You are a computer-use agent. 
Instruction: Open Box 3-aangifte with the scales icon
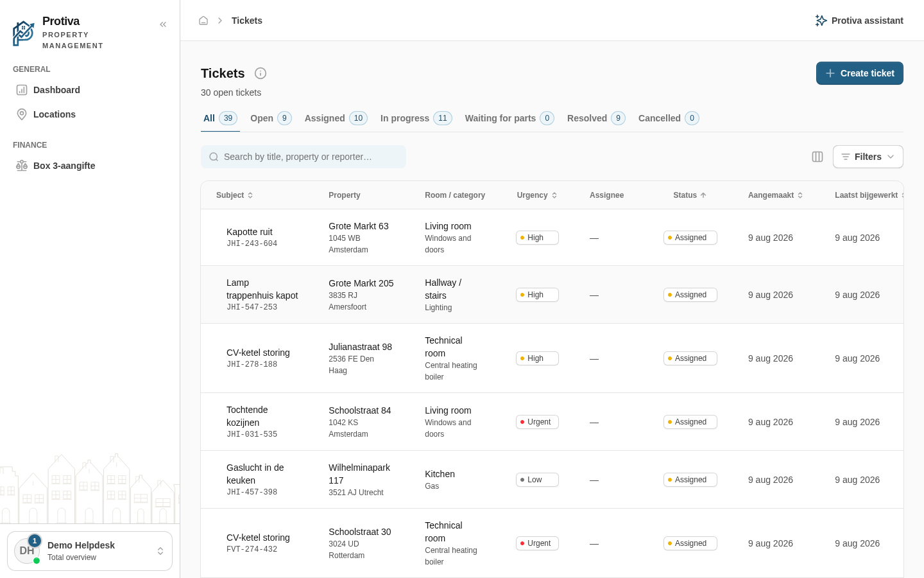22,166
